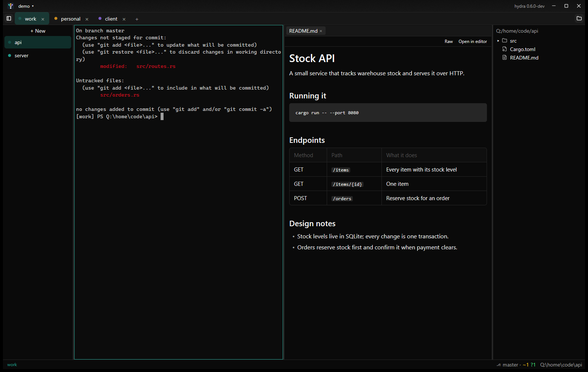
Task: Show Raw view of README
Action: point(449,41)
